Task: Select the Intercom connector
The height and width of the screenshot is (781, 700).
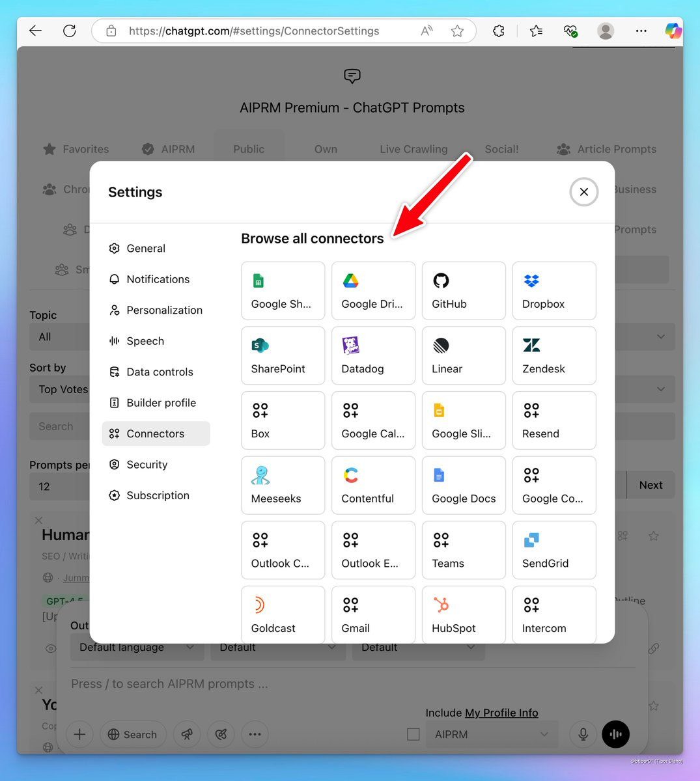Action: 554,614
